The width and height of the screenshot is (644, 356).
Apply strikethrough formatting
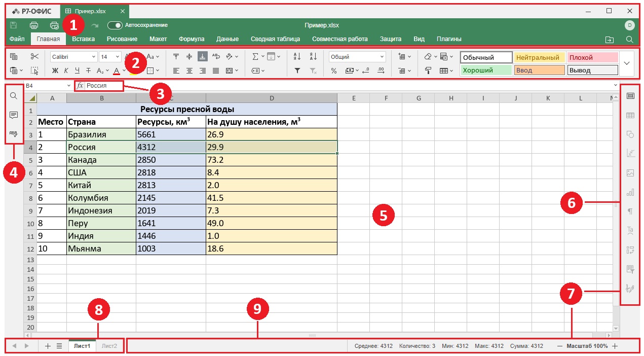click(88, 70)
